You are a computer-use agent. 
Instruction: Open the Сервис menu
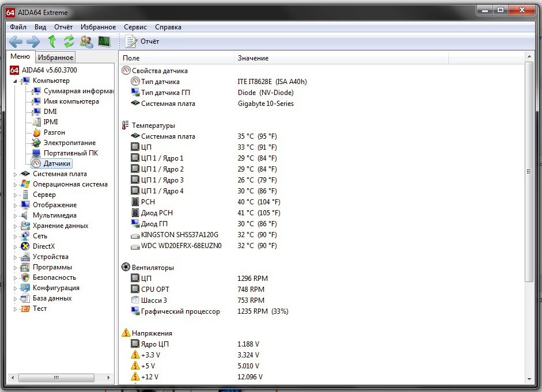coord(135,27)
